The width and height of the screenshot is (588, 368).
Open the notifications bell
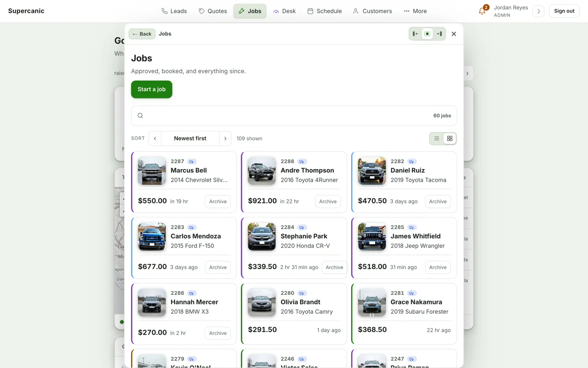[x=482, y=11]
